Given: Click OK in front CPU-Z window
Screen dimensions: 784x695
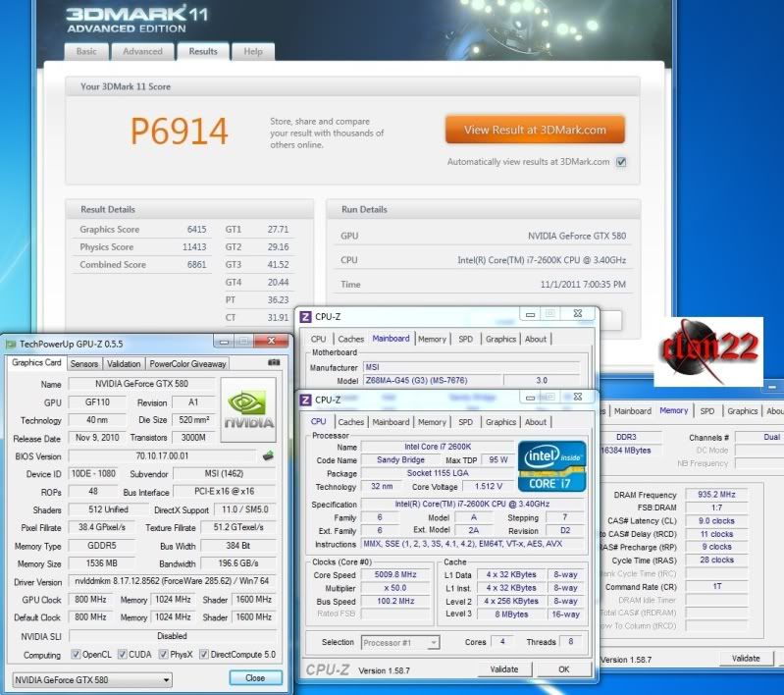Looking at the screenshot, I should (x=563, y=668).
